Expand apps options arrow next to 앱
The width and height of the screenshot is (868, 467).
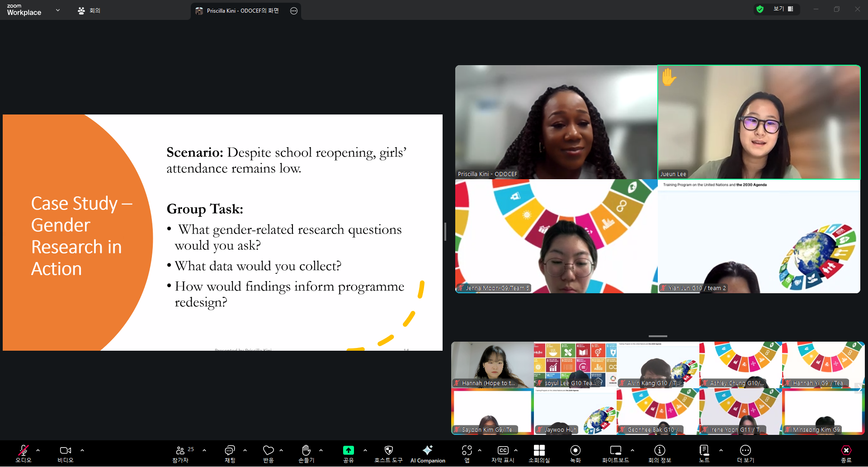[480, 450]
